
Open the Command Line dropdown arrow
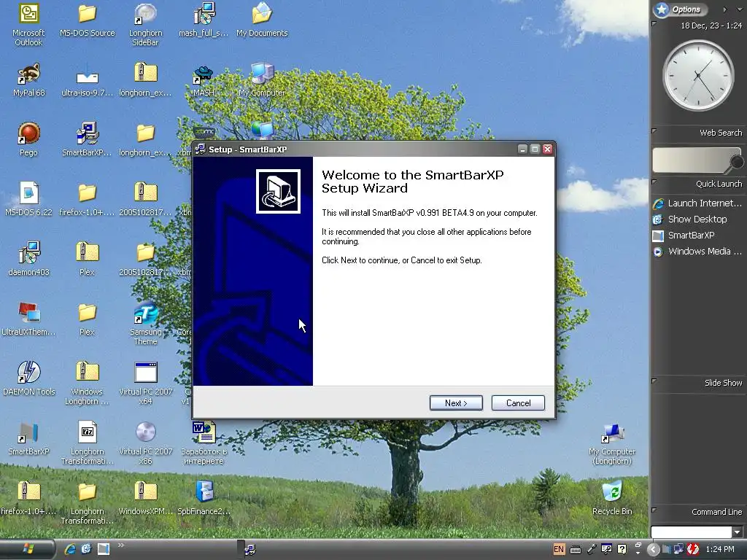click(x=738, y=532)
